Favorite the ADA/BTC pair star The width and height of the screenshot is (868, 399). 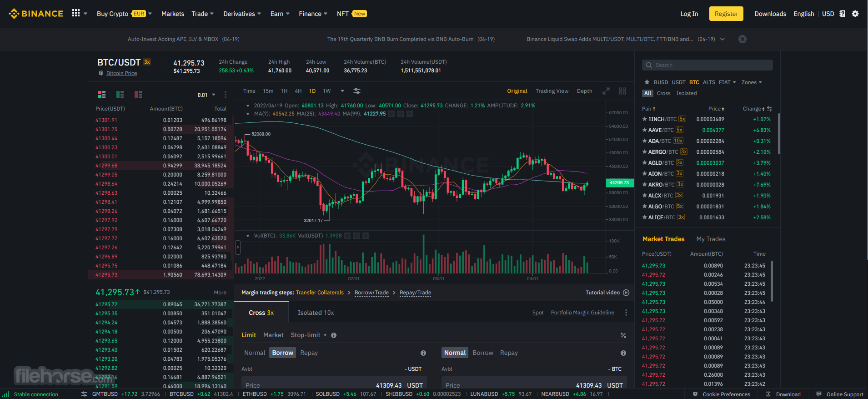point(644,141)
